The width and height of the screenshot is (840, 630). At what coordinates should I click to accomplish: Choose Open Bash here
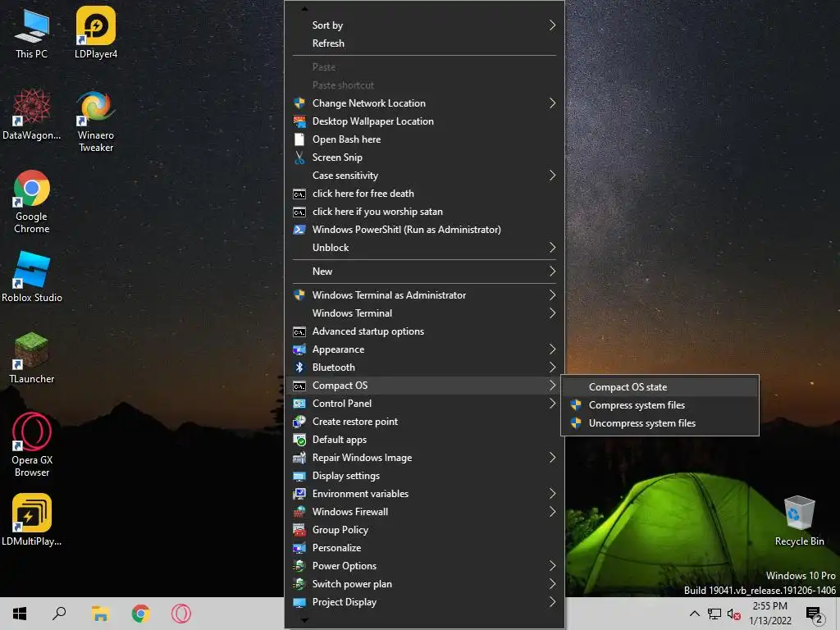pos(424,139)
